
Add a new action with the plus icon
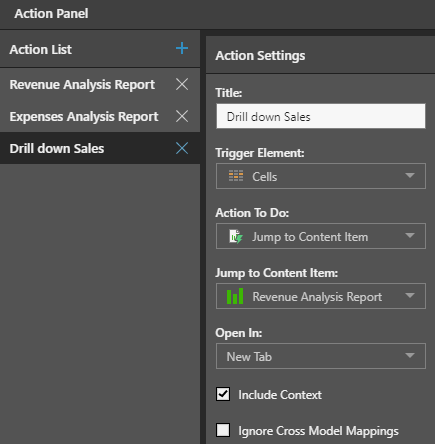pyautogui.click(x=182, y=48)
